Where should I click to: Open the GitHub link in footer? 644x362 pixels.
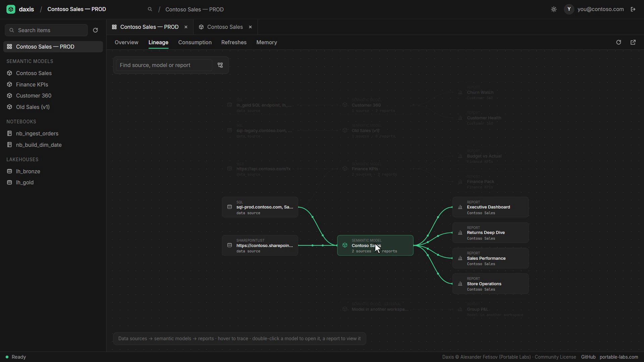coord(588,357)
